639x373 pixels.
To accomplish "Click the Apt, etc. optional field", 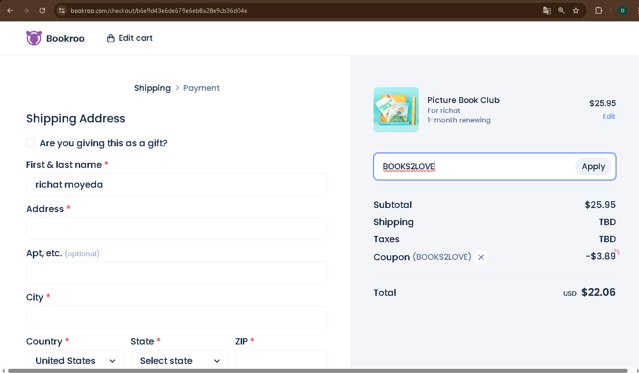I will point(177,273).
